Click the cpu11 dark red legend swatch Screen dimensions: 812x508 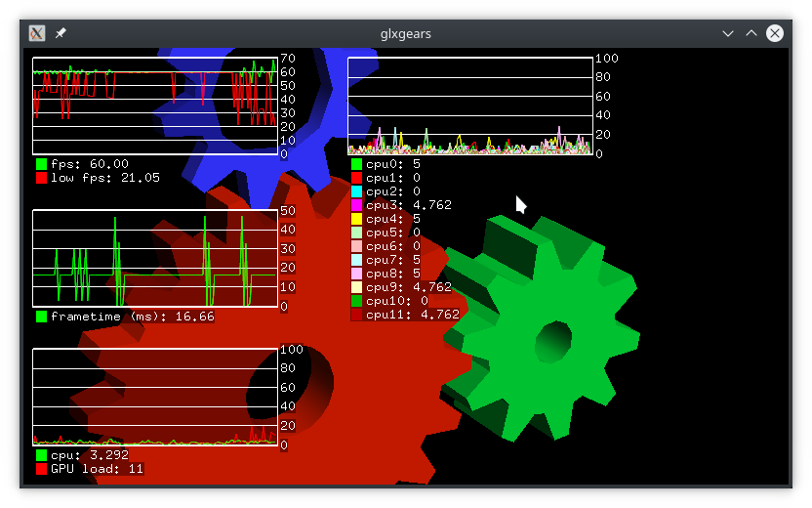point(357,315)
